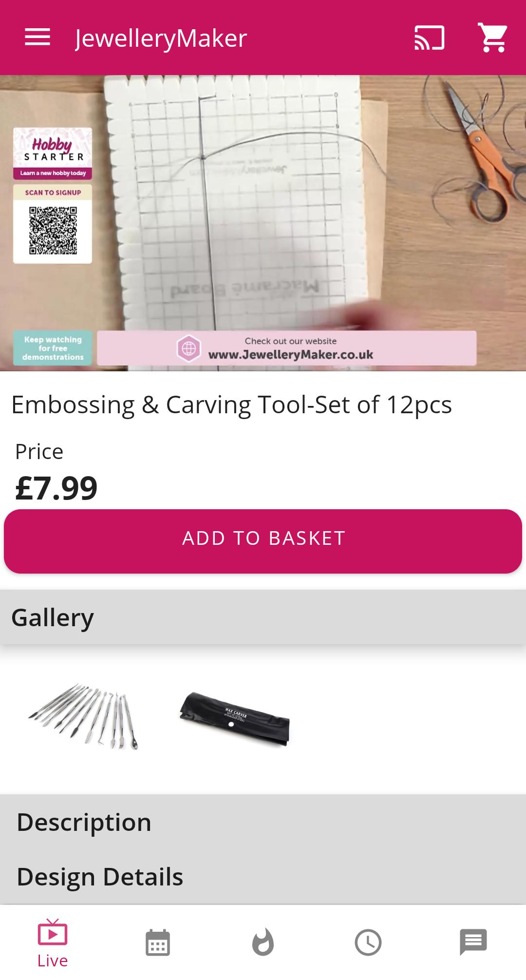Expand the Description section

point(263,822)
